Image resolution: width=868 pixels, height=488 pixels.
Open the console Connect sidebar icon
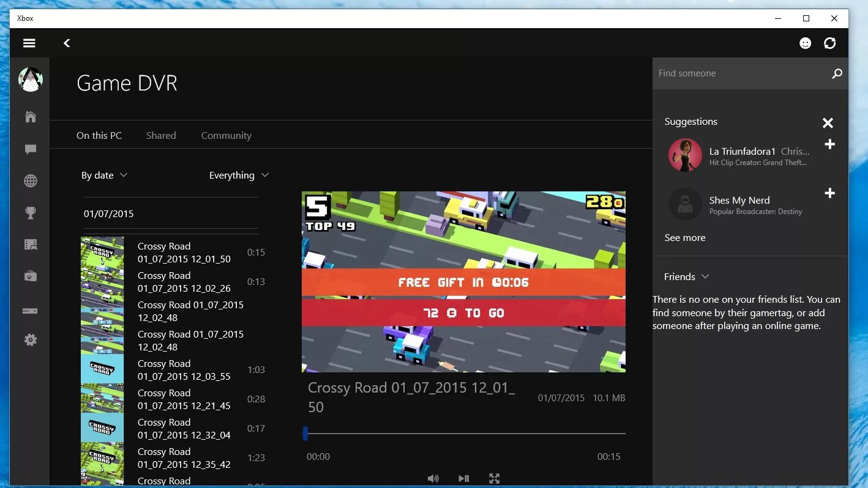(30, 311)
